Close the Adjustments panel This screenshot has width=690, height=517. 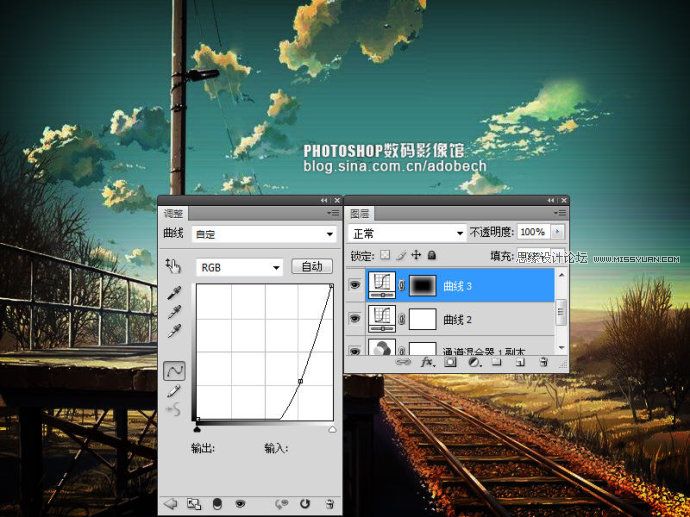337,200
